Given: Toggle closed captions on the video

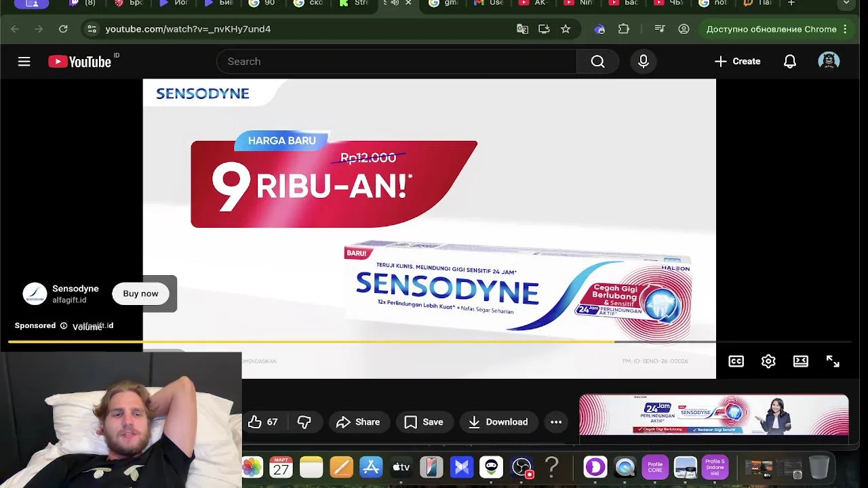Looking at the screenshot, I should (x=736, y=361).
